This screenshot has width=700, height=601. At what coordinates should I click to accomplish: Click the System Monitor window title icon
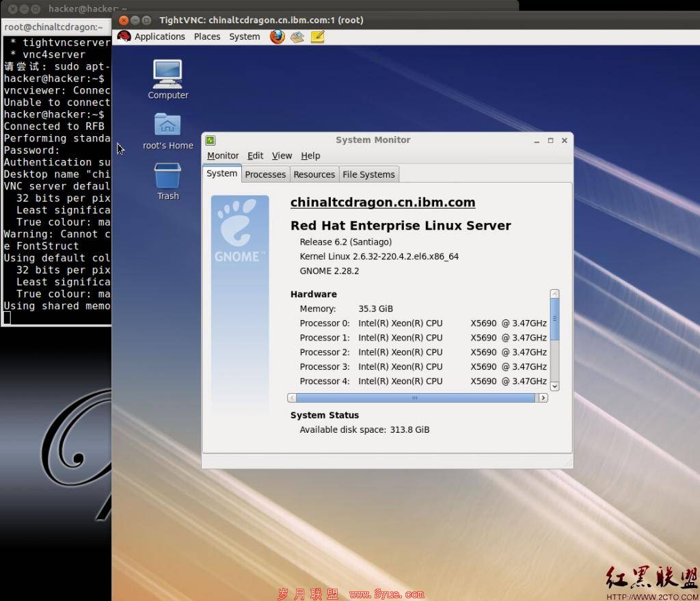211,140
